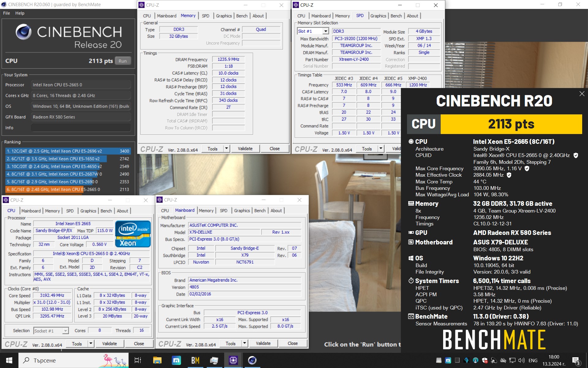588x368 pixels.
Task: Click the Intel Xeon inside logo in CPU-Z
Action: 133,234
